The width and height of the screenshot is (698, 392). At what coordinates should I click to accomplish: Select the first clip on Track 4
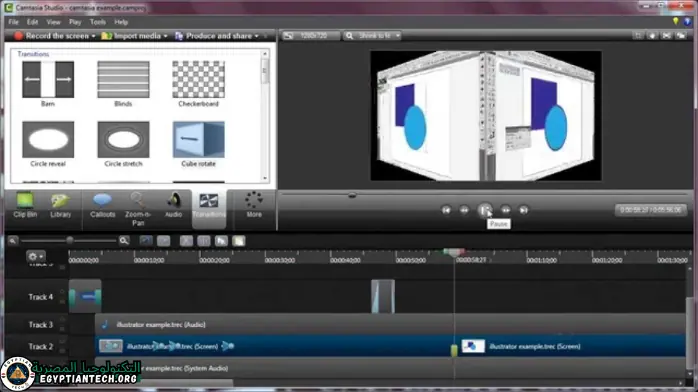click(x=85, y=296)
